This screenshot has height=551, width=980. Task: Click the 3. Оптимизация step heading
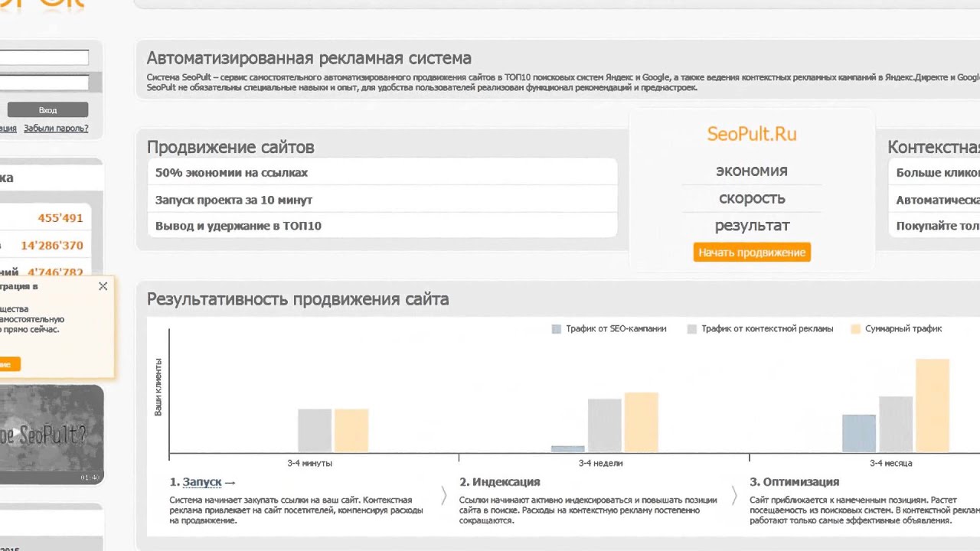[x=794, y=482]
